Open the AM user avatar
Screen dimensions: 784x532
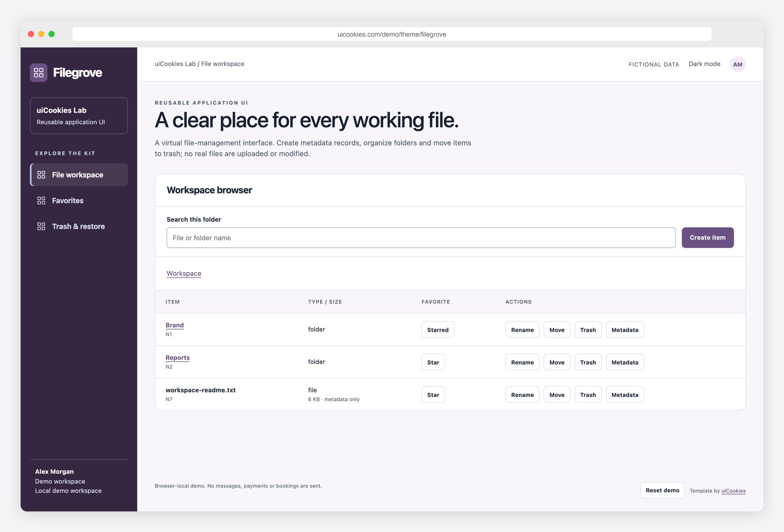pos(737,64)
